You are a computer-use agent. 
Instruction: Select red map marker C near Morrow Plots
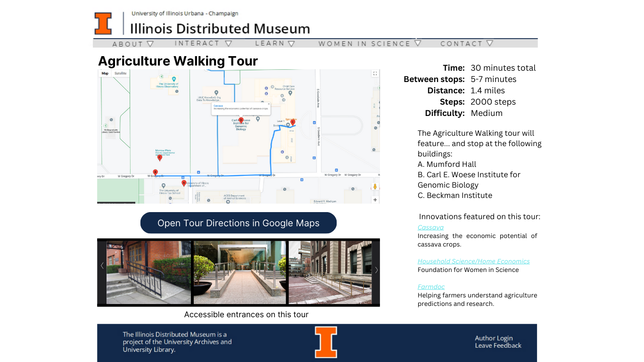(x=160, y=158)
